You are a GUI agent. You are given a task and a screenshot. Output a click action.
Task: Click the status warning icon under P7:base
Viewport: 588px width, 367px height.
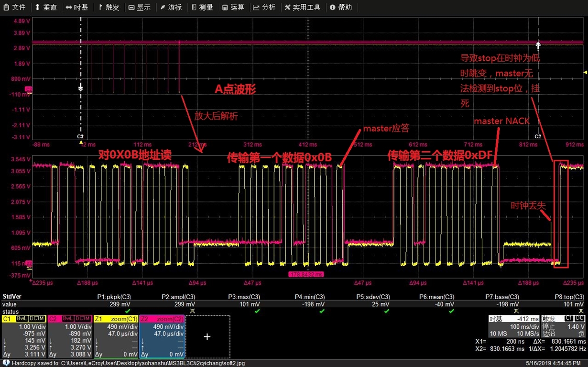tap(516, 311)
